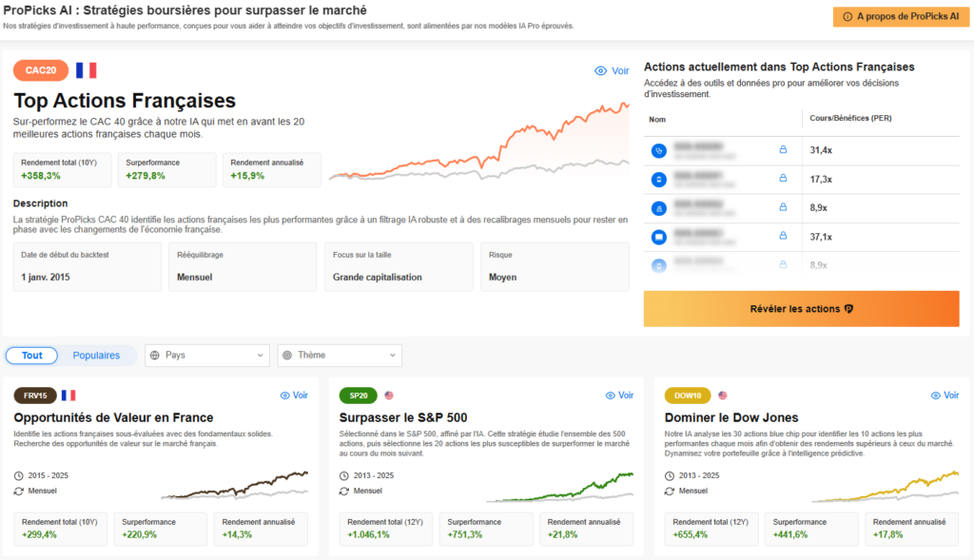The width and height of the screenshot is (974, 560).
Task: Click the lock icon next to 17,3x row
Action: 783,179
